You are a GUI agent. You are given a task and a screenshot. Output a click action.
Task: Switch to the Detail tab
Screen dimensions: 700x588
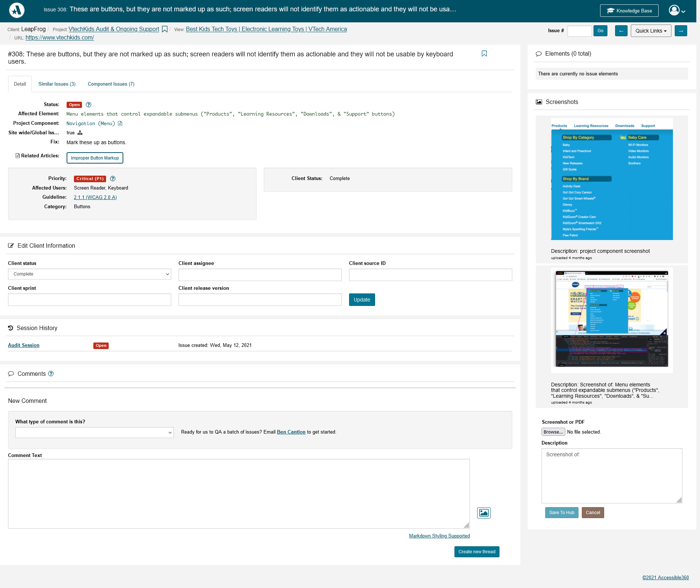pos(20,84)
